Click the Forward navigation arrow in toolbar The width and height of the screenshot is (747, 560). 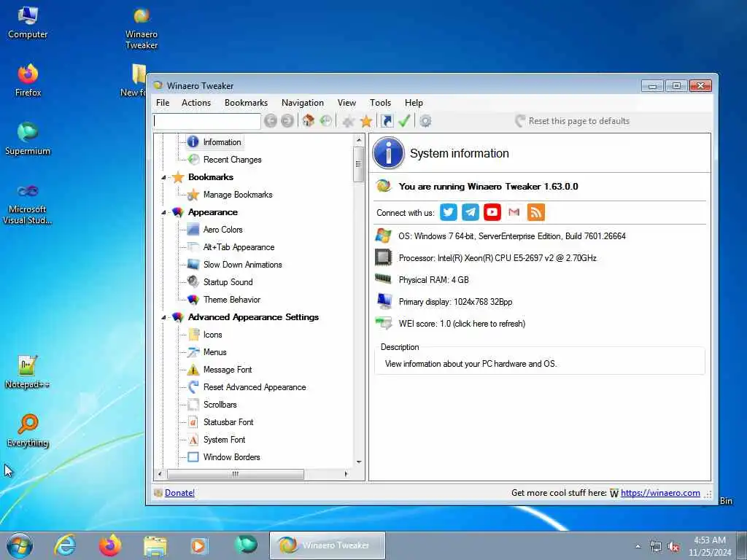[x=287, y=121]
